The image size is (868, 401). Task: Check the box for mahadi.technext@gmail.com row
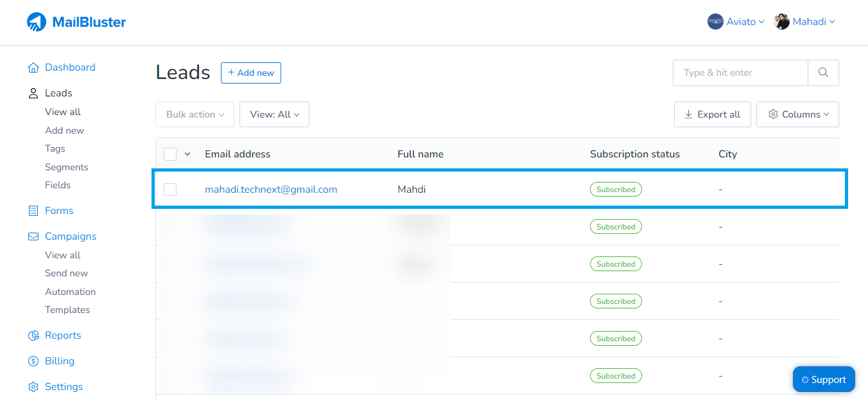click(170, 190)
